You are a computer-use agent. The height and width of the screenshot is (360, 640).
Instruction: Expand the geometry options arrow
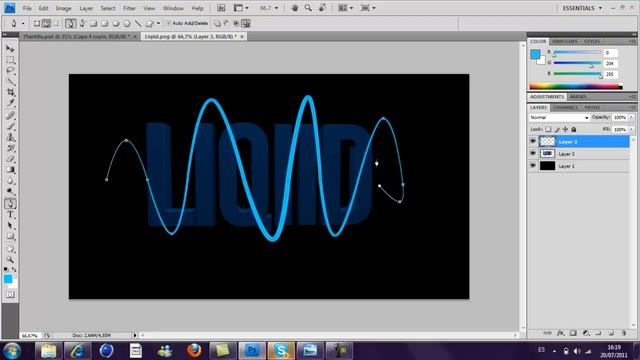[158, 24]
